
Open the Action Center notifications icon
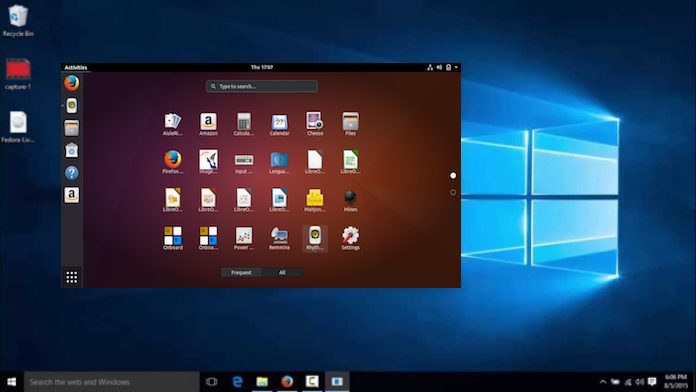(x=652, y=382)
